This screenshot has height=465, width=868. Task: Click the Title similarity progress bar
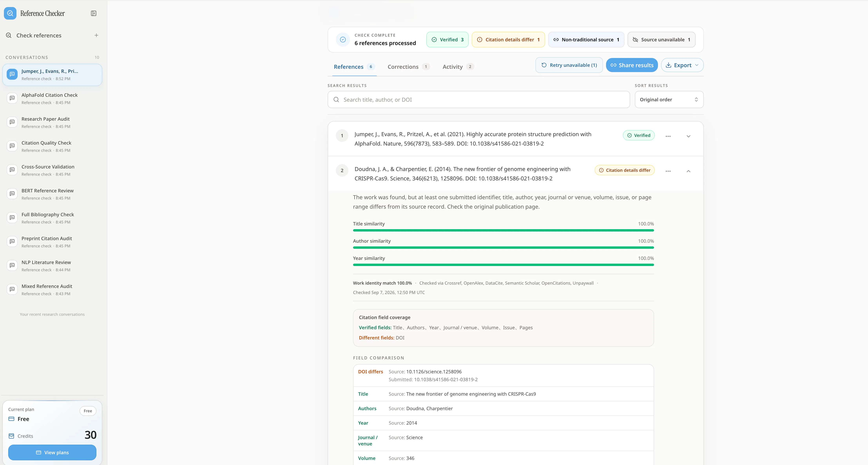coord(503,231)
